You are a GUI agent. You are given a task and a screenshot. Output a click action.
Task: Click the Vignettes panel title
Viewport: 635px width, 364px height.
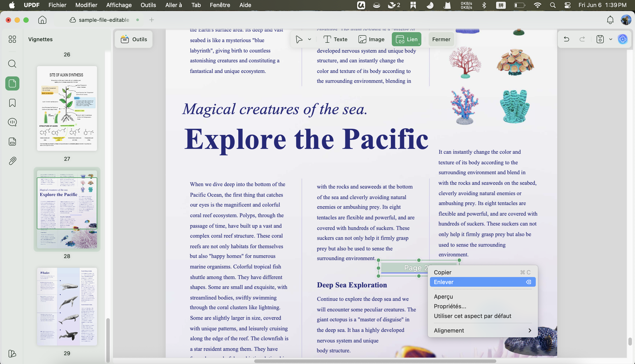[x=40, y=39]
